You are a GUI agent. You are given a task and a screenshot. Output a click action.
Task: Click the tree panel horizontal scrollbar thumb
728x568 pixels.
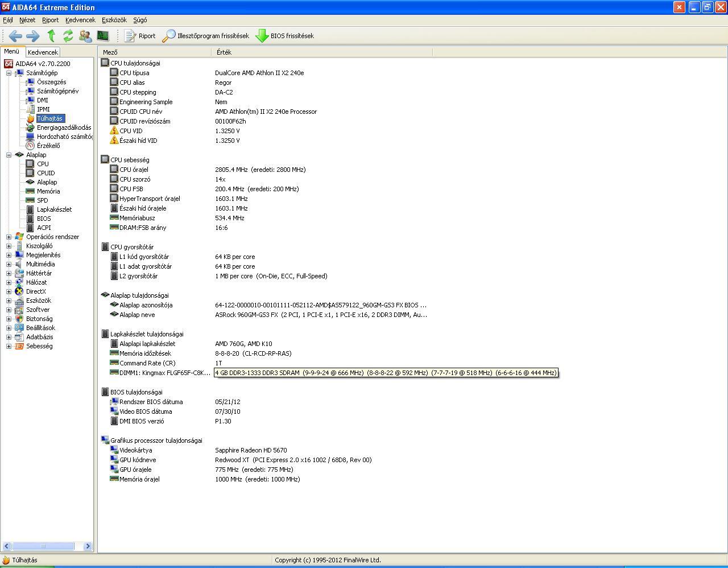tap(43, 546)
